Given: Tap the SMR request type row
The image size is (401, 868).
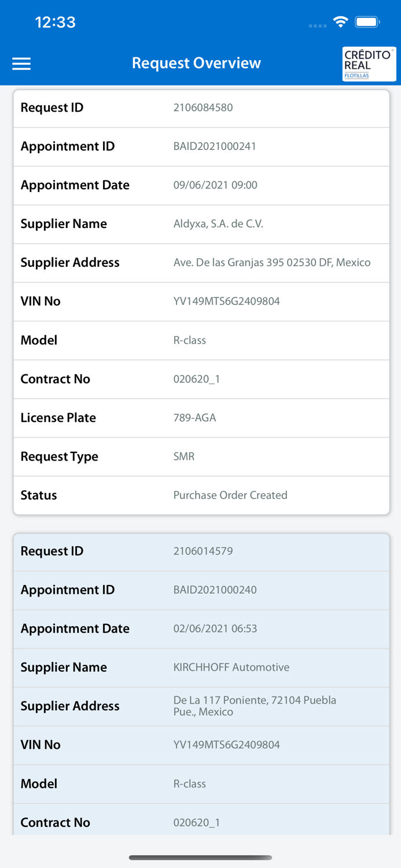Looking at the screenshot, I should pos(201,457).
